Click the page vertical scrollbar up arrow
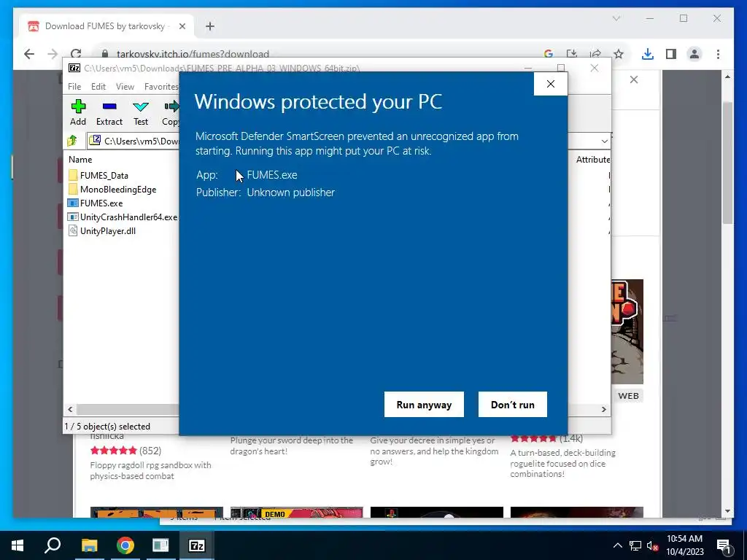747x560 pixels. (727, 77)
